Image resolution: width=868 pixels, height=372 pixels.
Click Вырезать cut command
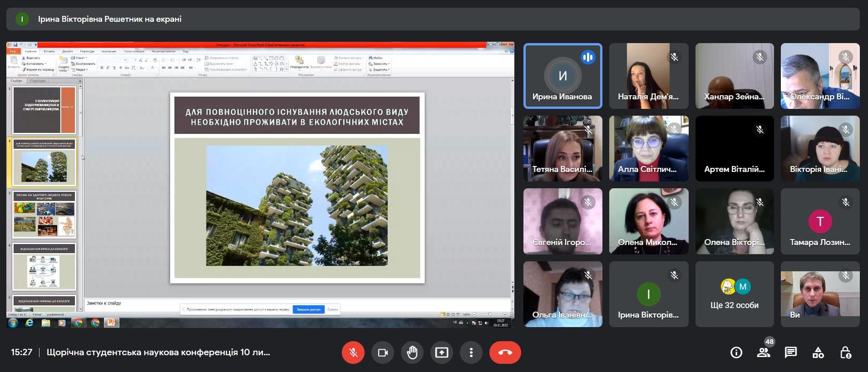[x=31, y=58]
